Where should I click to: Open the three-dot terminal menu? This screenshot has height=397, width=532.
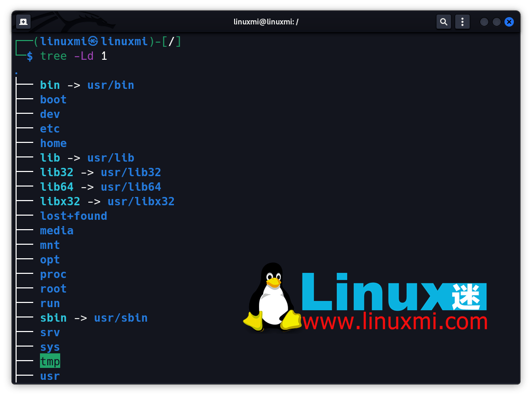pos(462,22)
